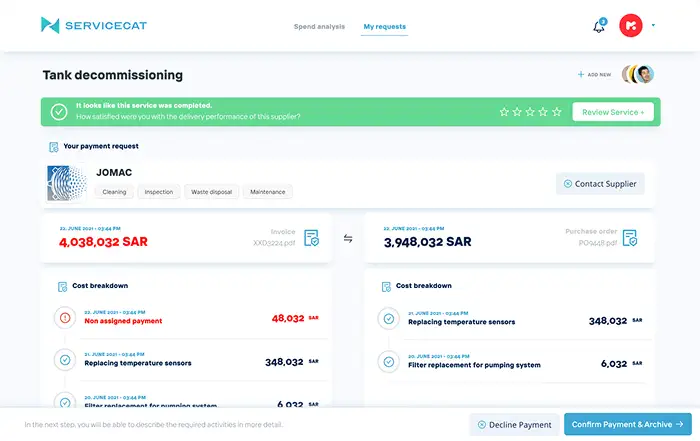This screenshot has width=700, height=441.
Task: Select the Maintenance tag
Action: coord(267,192)
